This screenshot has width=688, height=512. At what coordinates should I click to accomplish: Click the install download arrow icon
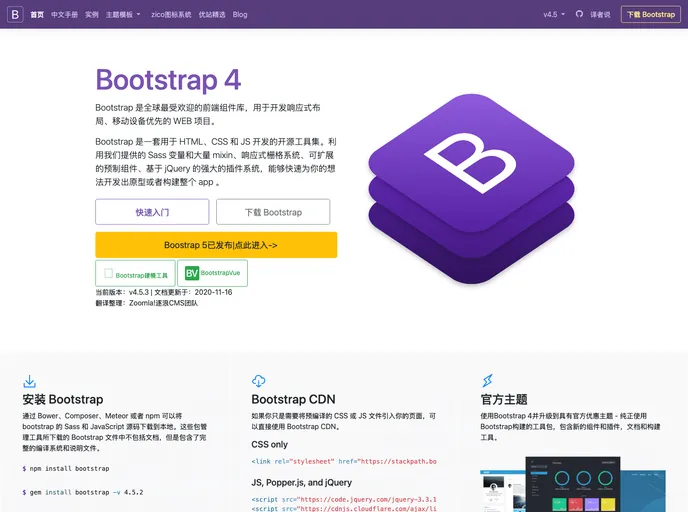29,381
